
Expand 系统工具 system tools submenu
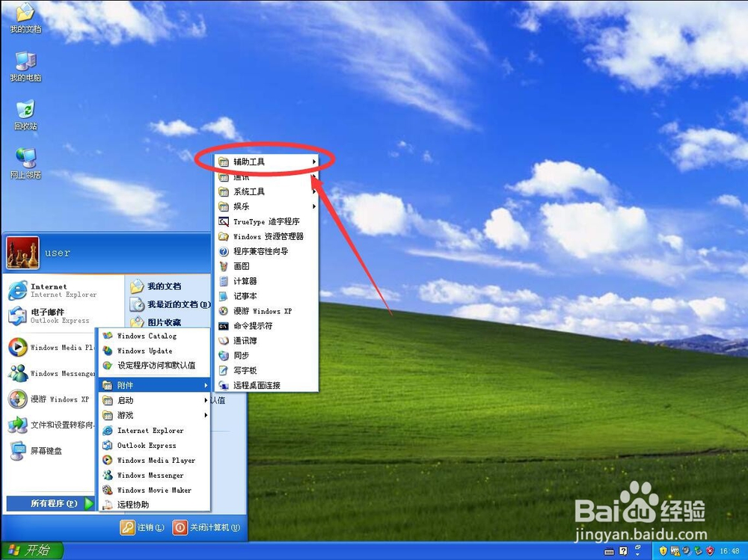pos(267,191)
